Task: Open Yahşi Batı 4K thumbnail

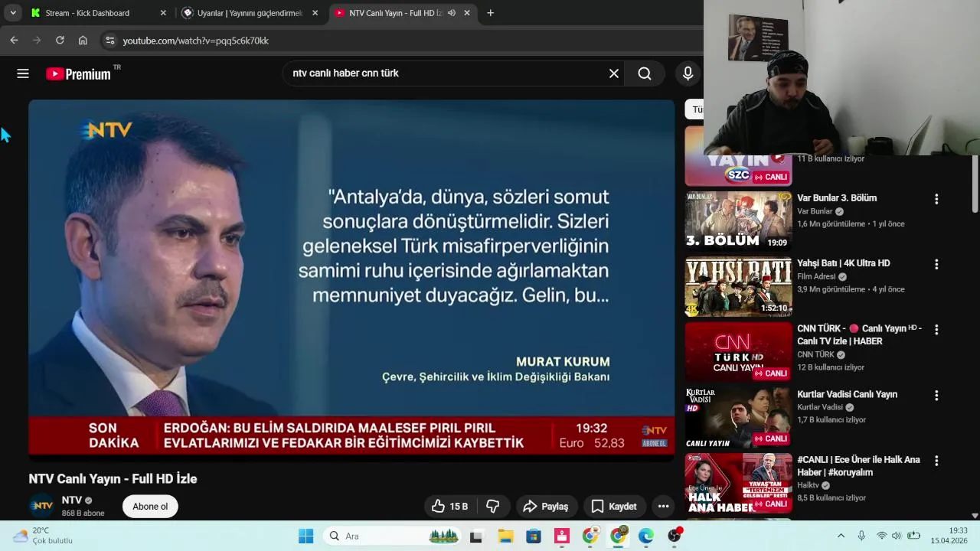Action: [738, 287]
